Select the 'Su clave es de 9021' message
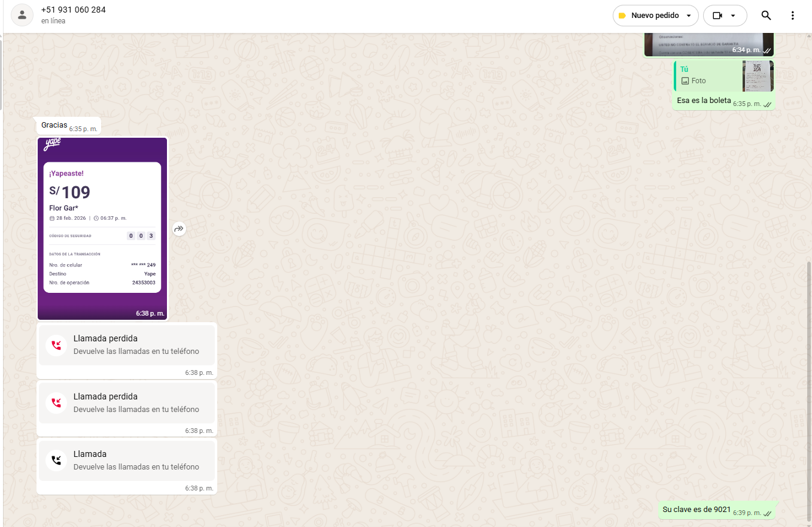 [696, 510]
